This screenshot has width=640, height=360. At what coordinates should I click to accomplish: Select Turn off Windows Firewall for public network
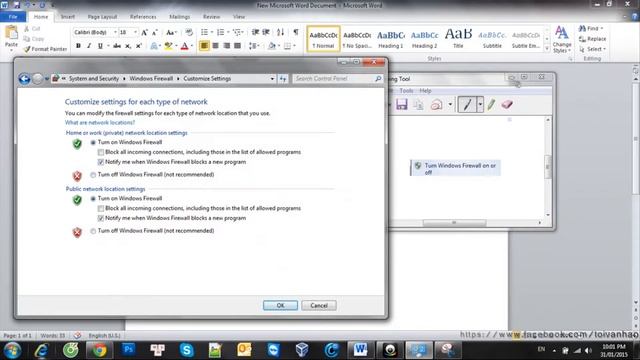(x=93, y=231)
